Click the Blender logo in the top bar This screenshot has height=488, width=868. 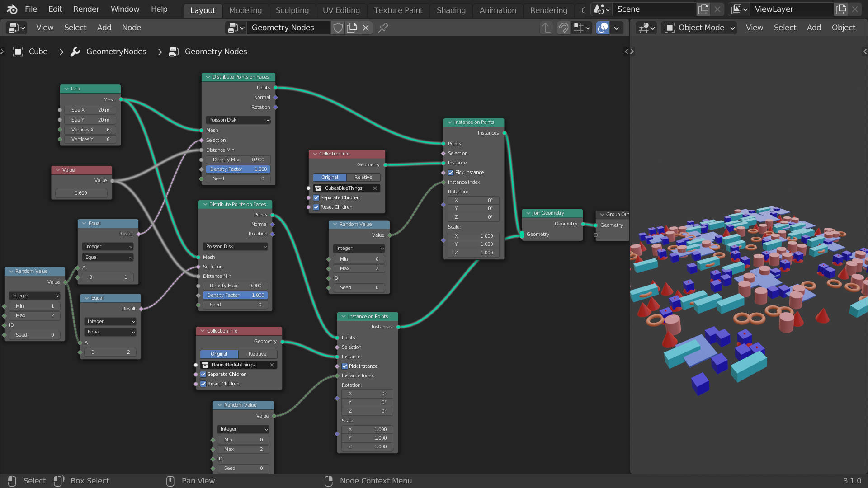point(11,9)
